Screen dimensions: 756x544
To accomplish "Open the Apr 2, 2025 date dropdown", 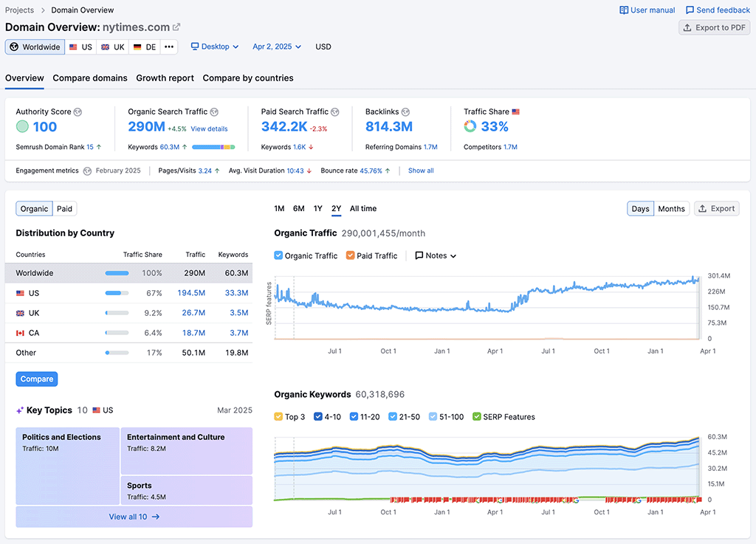I will (277, 47).
